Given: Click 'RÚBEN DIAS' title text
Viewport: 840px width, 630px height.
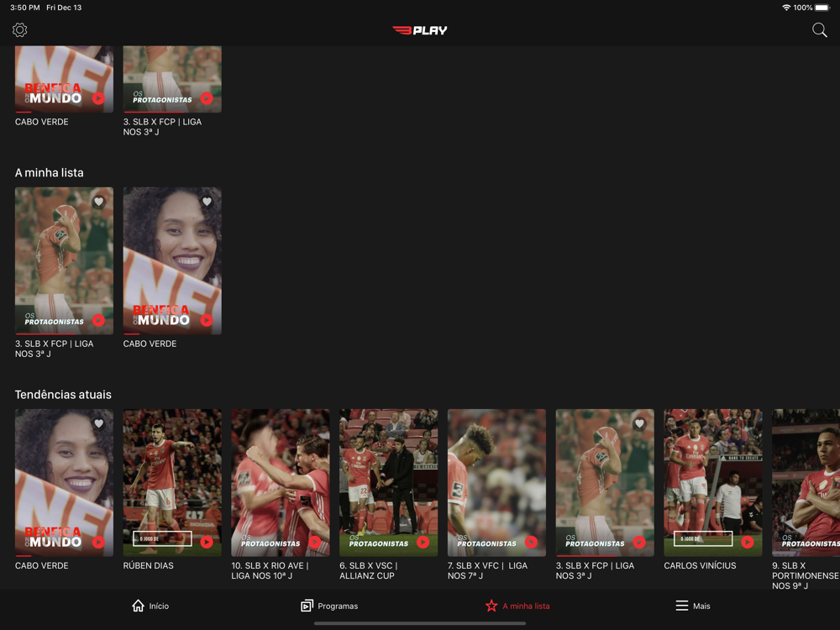Looking at the screenshot, I should (149, 565).
